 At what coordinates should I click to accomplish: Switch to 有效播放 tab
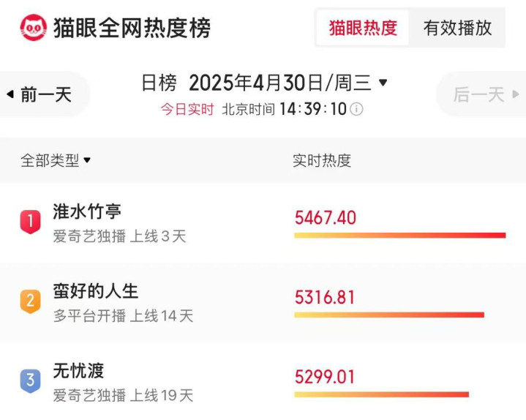(457, 28)
